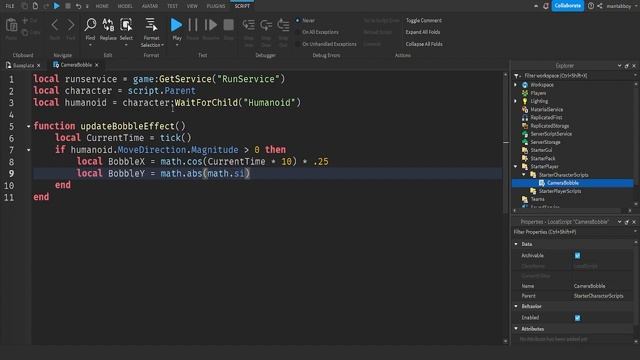Collapse StarterCharacterScripts tree node

[524, 175]
